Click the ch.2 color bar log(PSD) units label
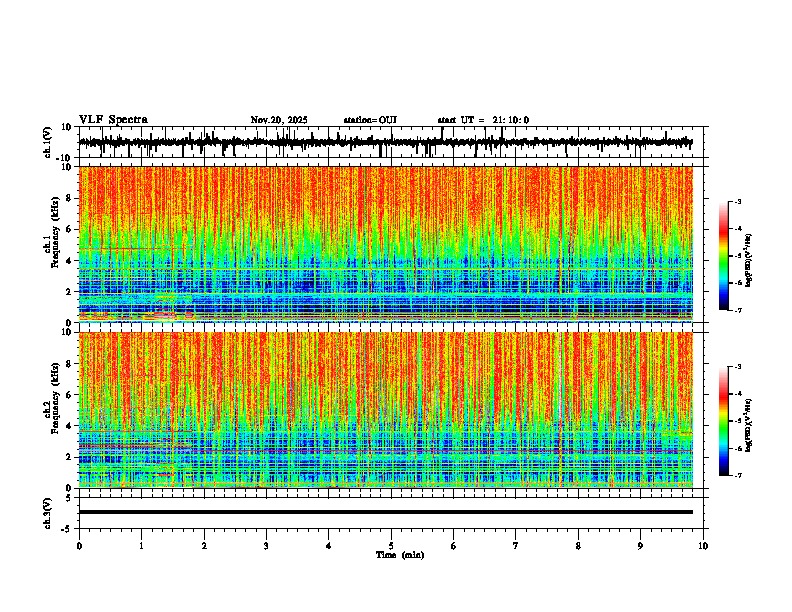Image resolution: width=792 pixels, height=612 pixels. tap(749, 425)
